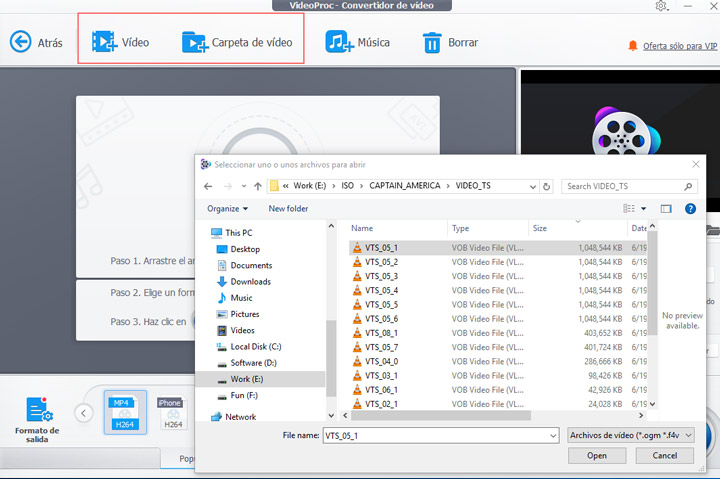Select the VTS_05_6 file

point(498,319)
